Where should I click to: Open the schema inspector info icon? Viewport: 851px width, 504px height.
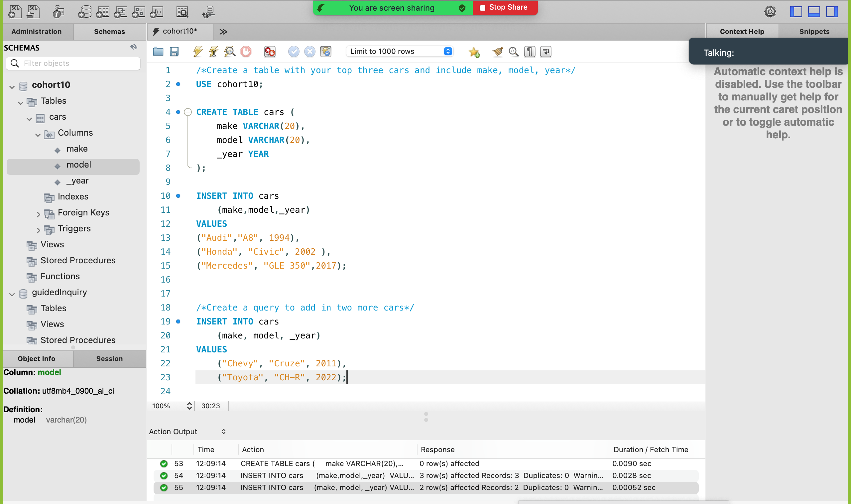(x=59, y=12)
